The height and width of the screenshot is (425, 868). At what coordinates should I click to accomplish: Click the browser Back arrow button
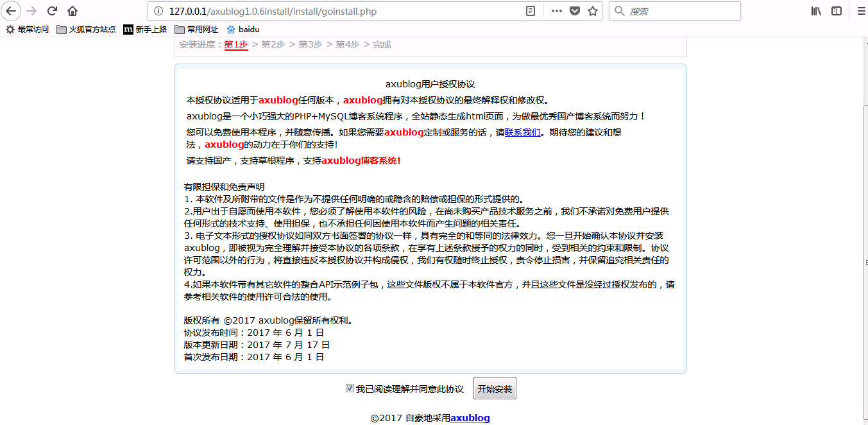(11, 11)
